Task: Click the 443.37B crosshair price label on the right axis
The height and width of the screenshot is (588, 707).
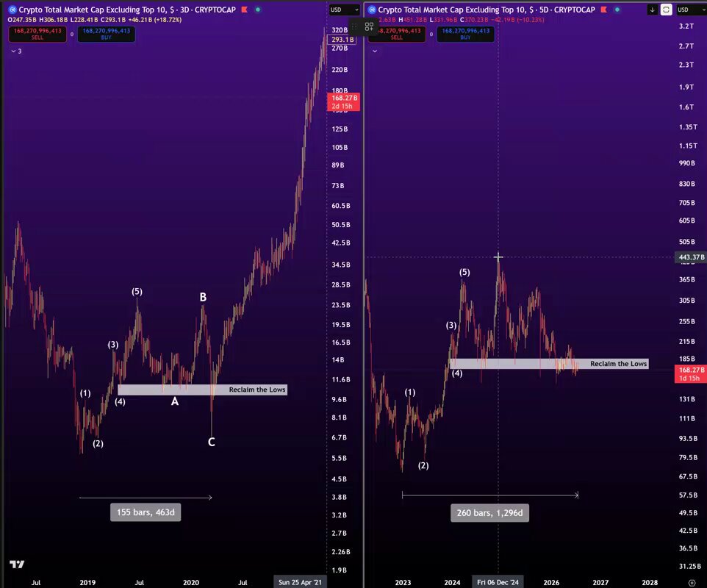Action: tap(692, 257)
